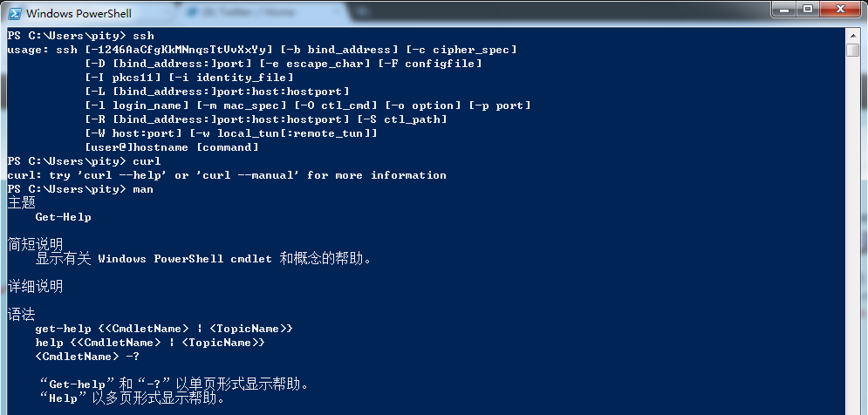Viewport: 868px width, 415px height.
Task: Maximize the Windows PowerShell window
Action: point(809,10)
